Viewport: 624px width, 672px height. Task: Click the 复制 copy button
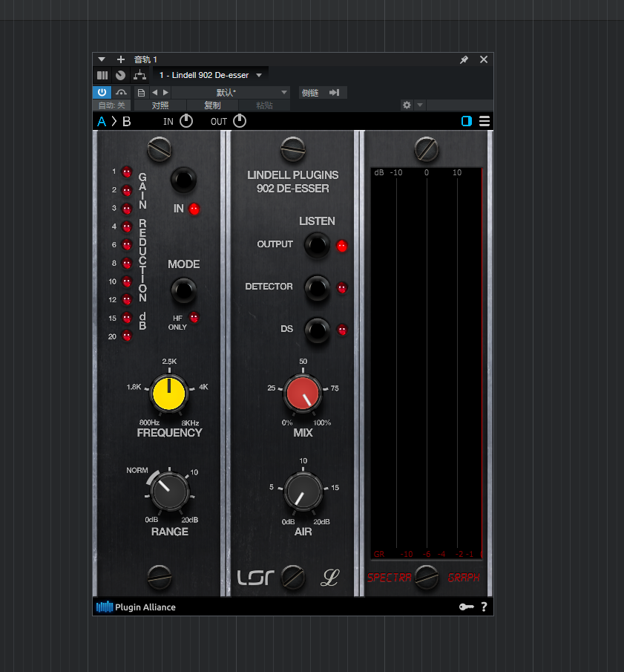pyautogui.click(x=212, y=105)
